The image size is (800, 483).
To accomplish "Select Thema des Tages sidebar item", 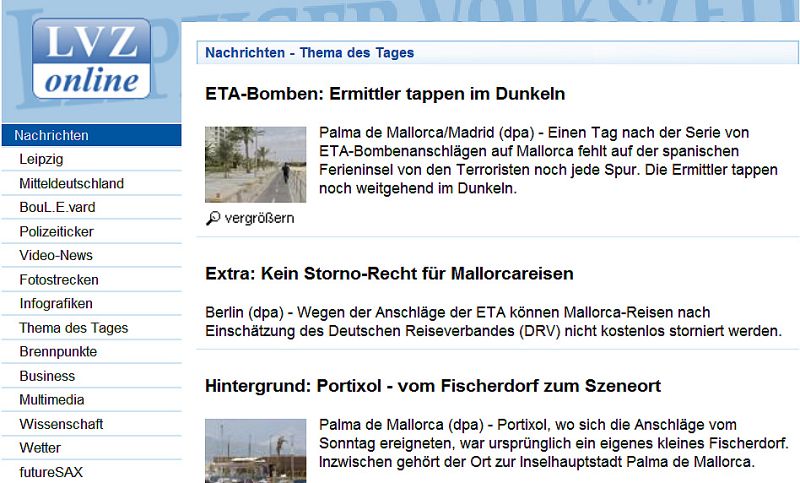I will coord(73,328).
